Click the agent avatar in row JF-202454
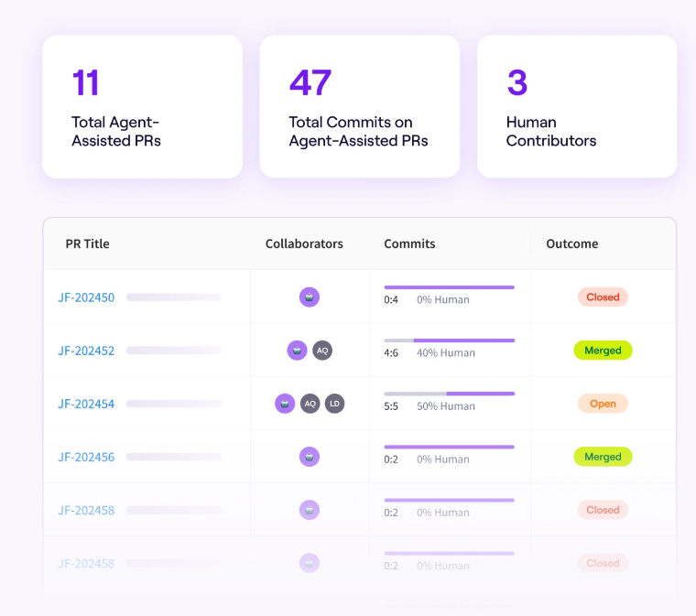The width and height of the screenshot is (696, 616). click(285, 404)
